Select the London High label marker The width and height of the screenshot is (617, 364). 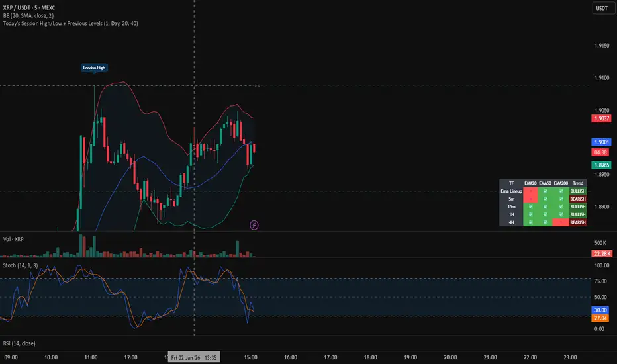[x=94, y=68]
